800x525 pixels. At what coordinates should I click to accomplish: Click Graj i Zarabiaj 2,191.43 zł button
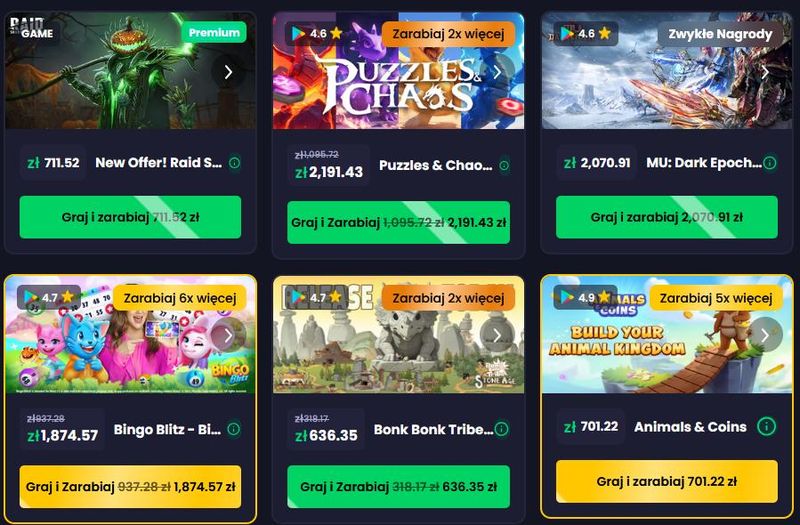click(x=398, y=222)
